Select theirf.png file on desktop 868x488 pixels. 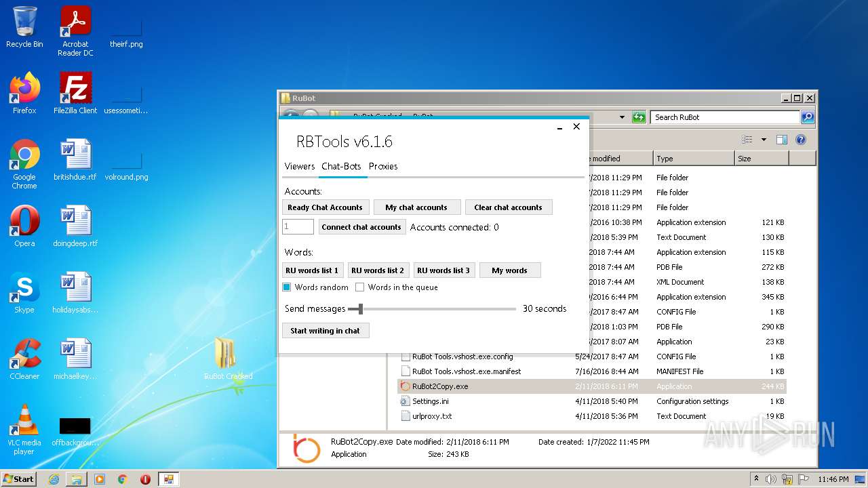pos(126,31)
